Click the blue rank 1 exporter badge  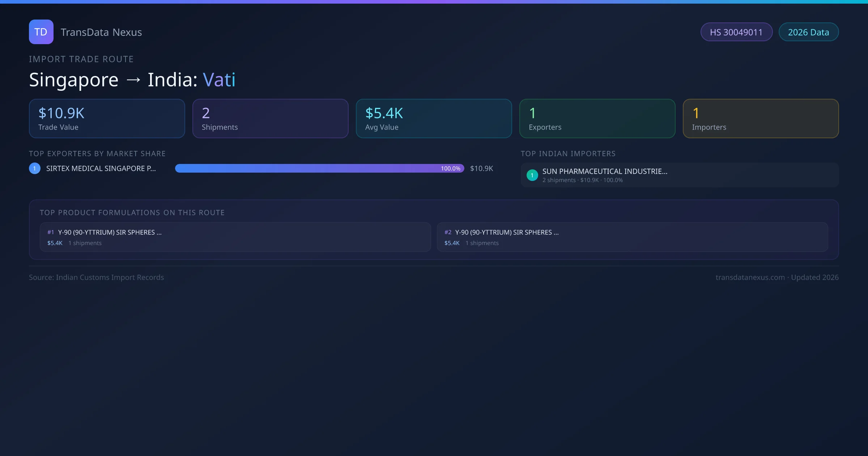pyautogui.click(x=35, y=168)
